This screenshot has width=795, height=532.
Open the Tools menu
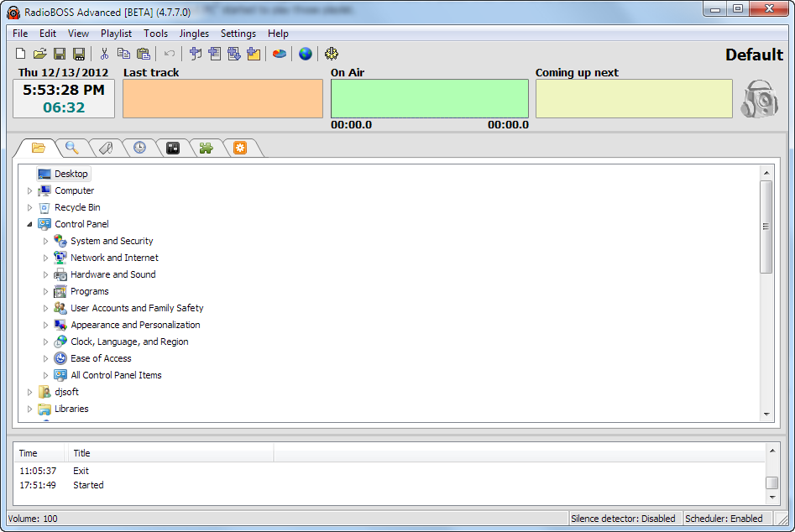tap(155, 34)
